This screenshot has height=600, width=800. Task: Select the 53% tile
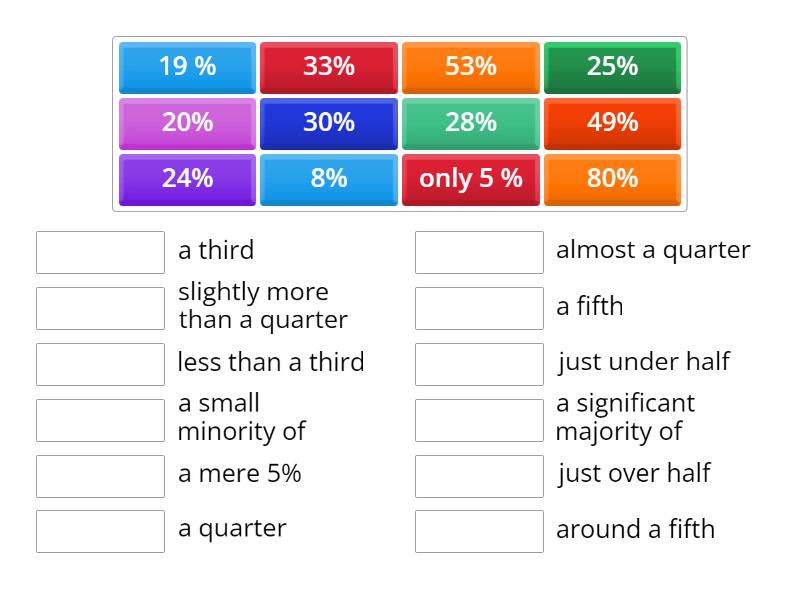click(470, 67)
